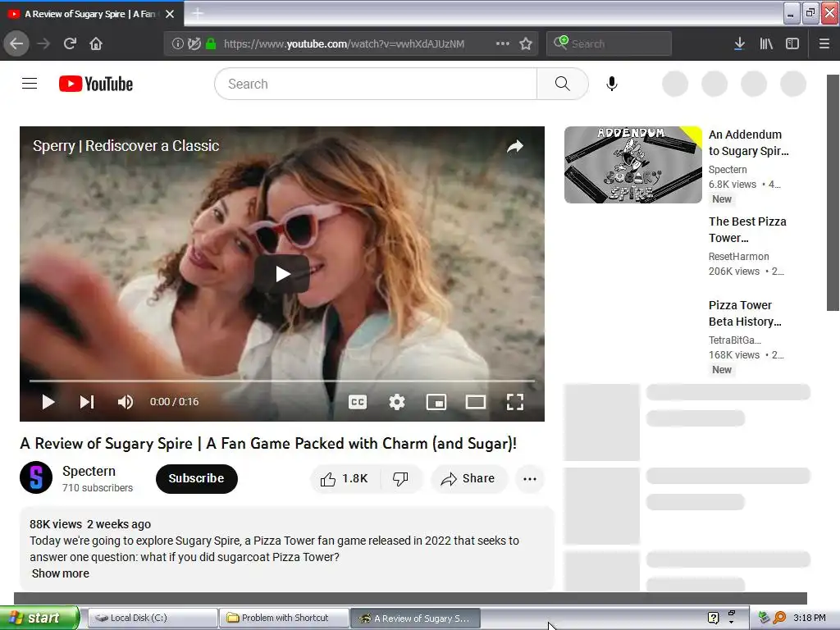Toggle Firefox sidebar view

[792, 44]
